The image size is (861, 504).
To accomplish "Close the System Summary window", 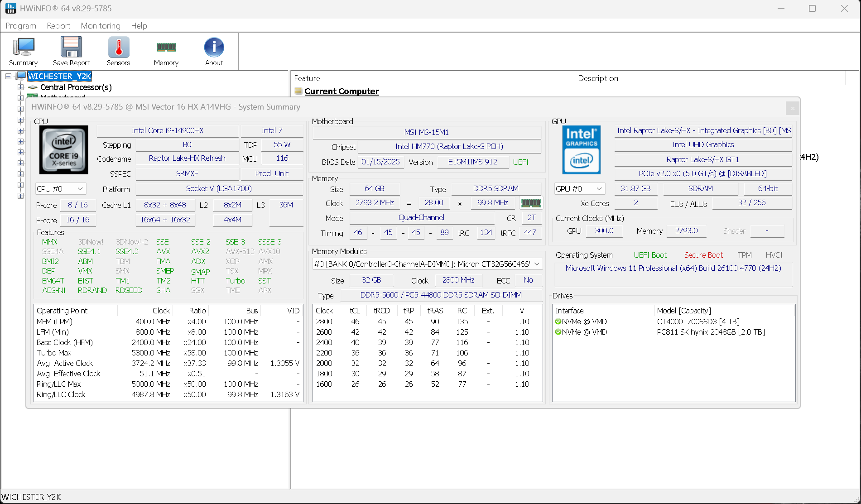I will pos(792,108).
